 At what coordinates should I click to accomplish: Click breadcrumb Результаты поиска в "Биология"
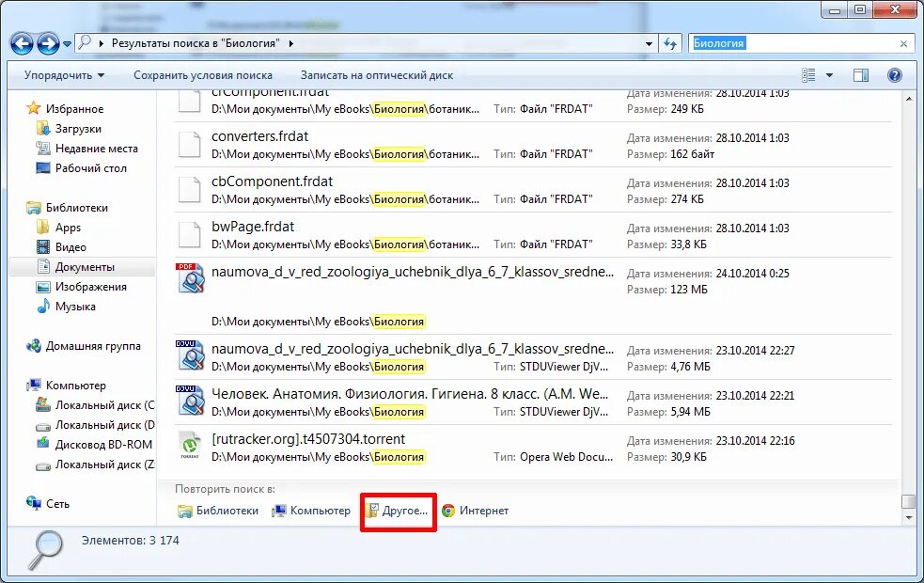point(196,43)
